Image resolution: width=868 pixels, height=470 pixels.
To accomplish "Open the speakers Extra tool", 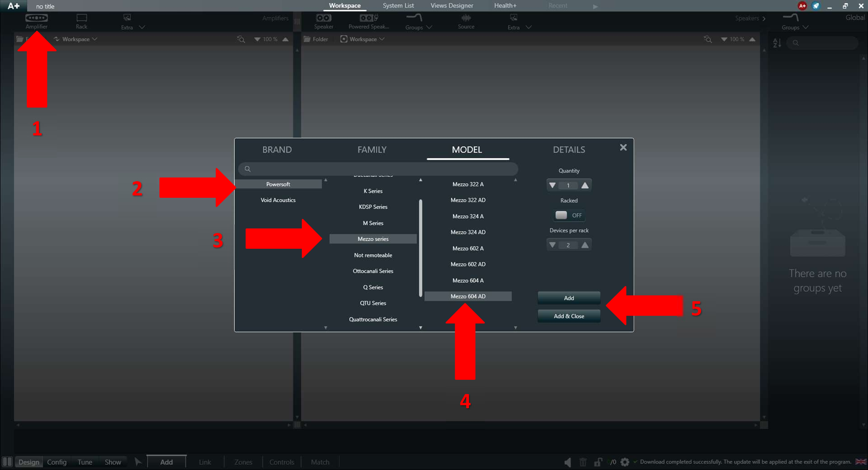I will 514,18.
